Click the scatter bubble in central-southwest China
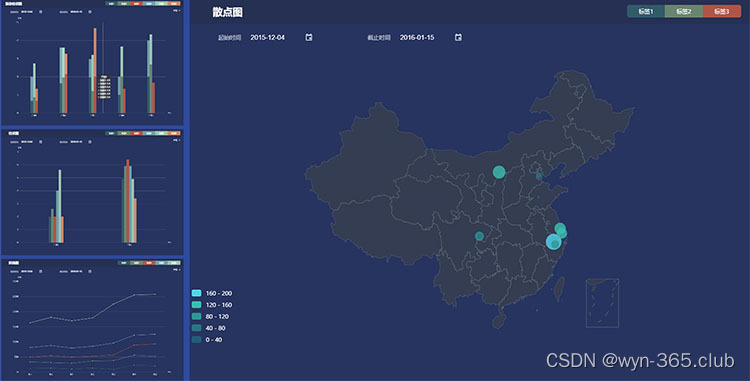750x381 pixels. pos(479,236)
